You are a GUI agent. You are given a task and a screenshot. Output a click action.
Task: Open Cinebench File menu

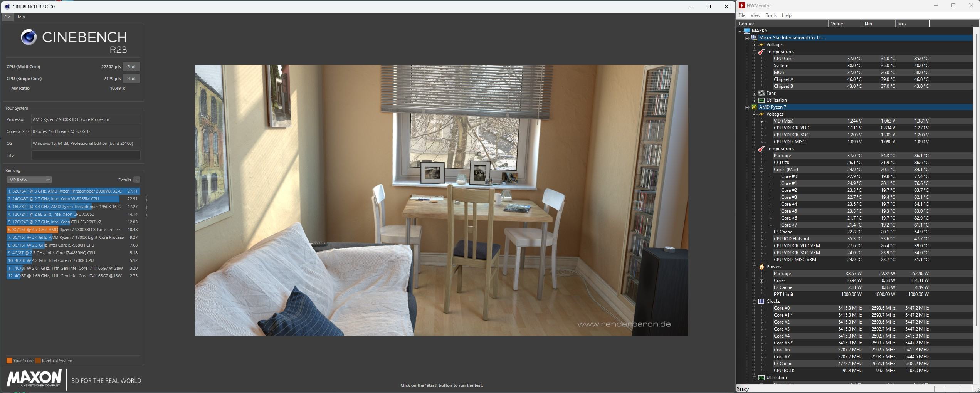tap(7, 17)
